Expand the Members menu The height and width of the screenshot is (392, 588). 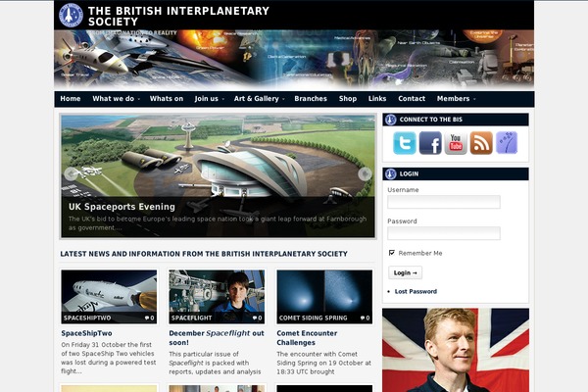pos(456,99)
